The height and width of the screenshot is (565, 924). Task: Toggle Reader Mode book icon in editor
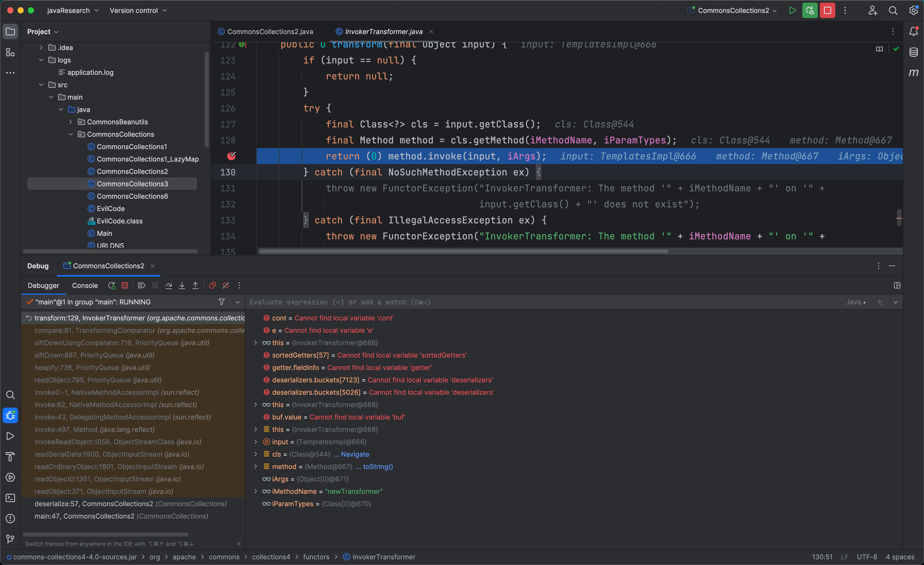879,49
